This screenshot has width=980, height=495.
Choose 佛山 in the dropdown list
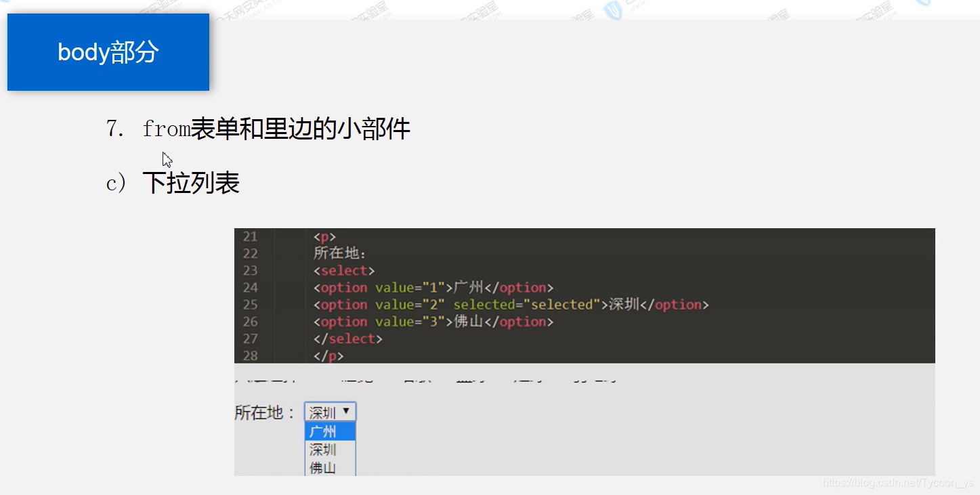(x=330, y=467)
